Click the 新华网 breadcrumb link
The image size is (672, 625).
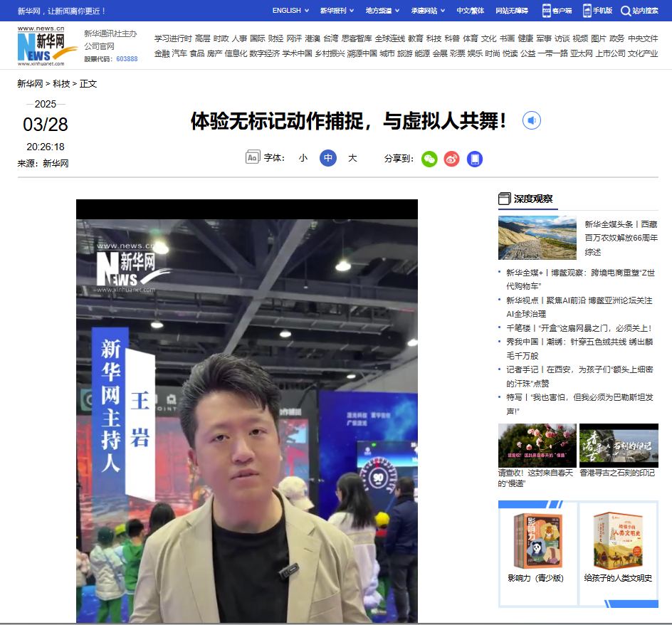click(30, 83)
